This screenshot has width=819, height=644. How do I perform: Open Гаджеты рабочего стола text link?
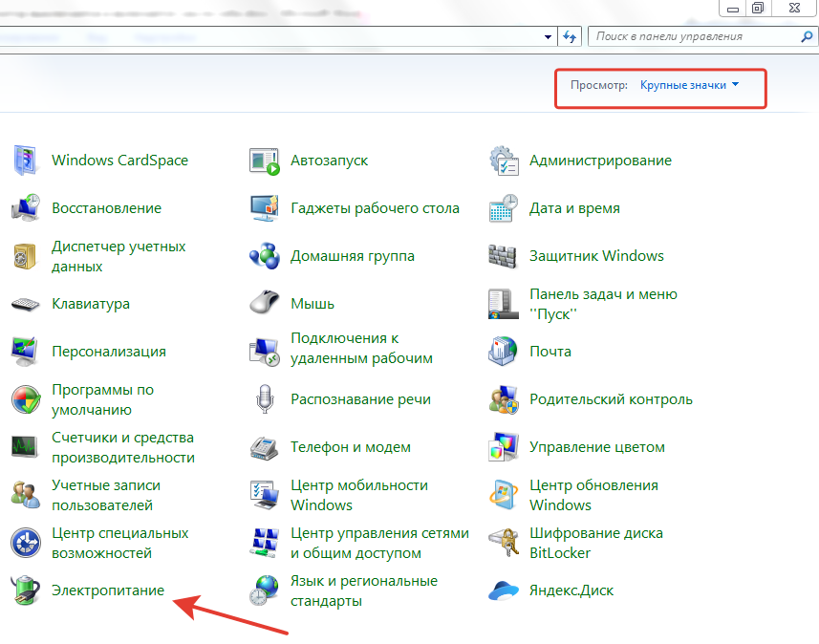coord(375,208)
